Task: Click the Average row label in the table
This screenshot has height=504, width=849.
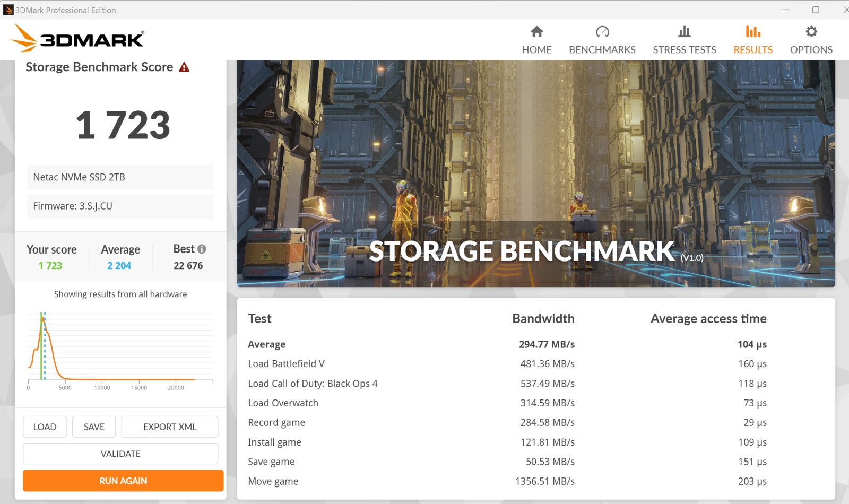Action: [267, 345]
